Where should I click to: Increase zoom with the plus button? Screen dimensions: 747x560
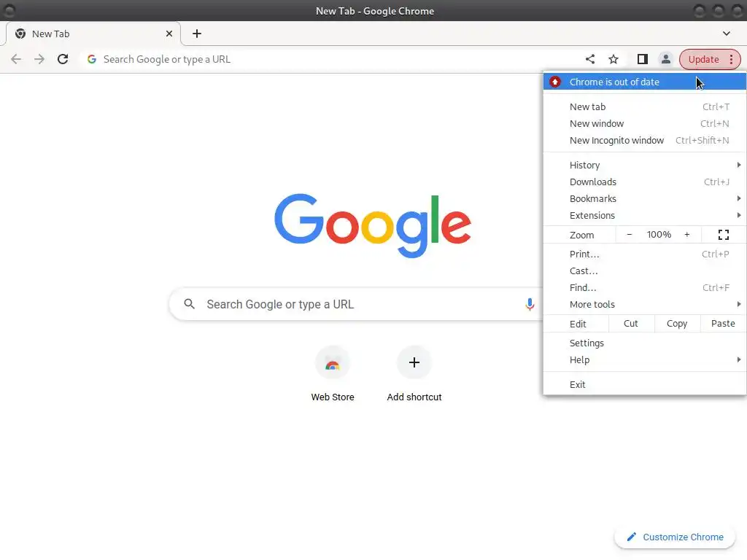(687, 235)
